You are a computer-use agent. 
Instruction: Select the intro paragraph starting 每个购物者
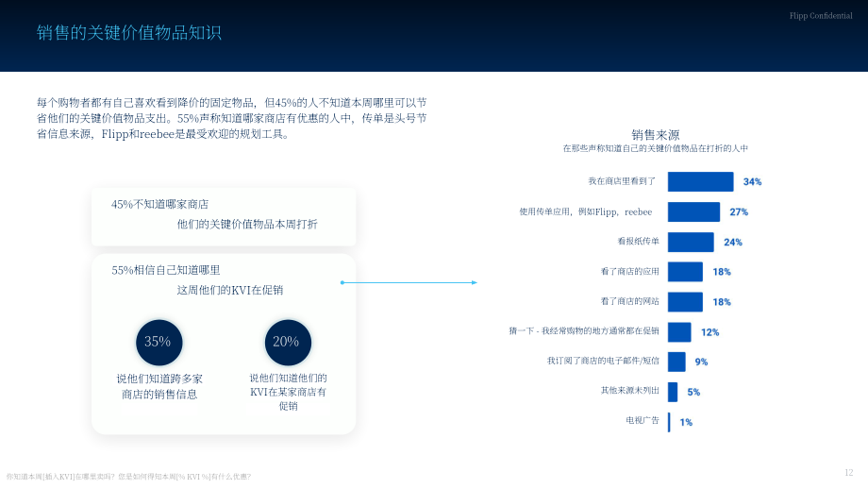tap(231, 118)
